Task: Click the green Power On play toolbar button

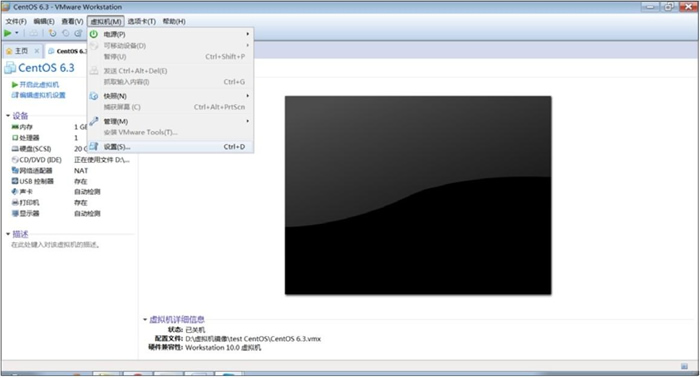Action: pos(8,33)
